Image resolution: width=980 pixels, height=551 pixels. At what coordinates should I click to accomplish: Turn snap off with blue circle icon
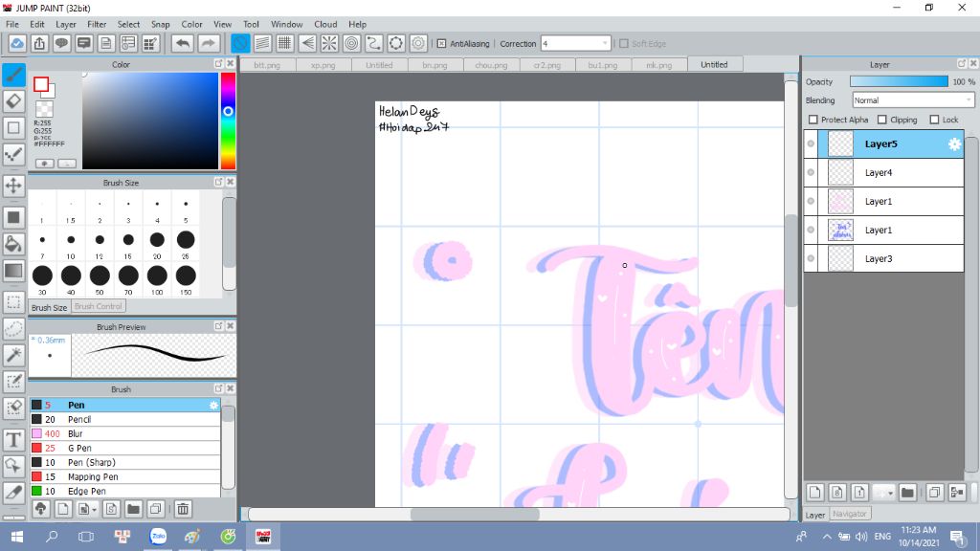240,44
